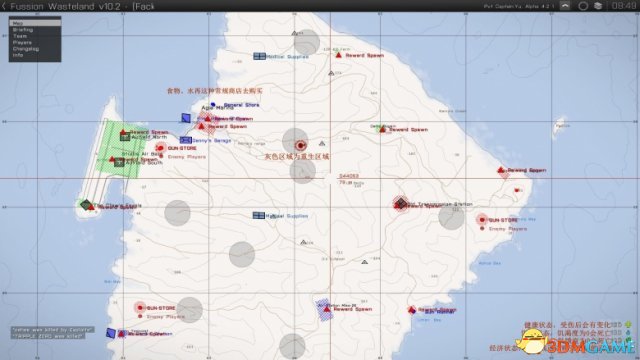Show the Changelog entry

26,49
